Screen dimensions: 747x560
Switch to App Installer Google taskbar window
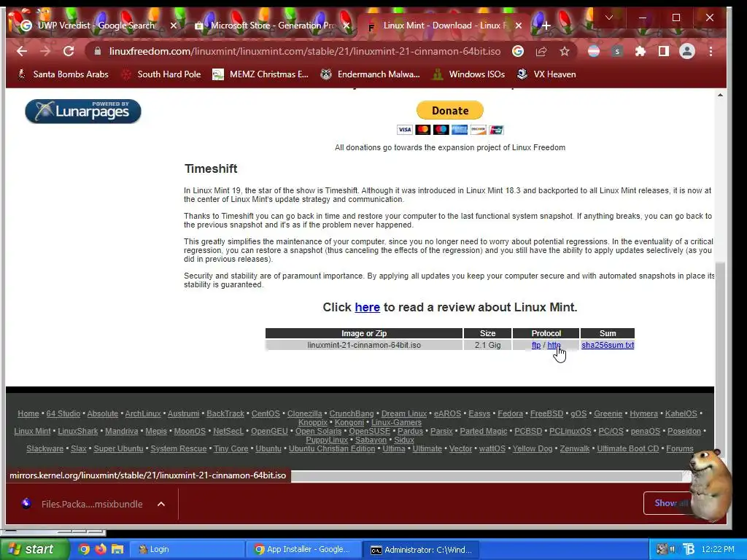(303, 549)
